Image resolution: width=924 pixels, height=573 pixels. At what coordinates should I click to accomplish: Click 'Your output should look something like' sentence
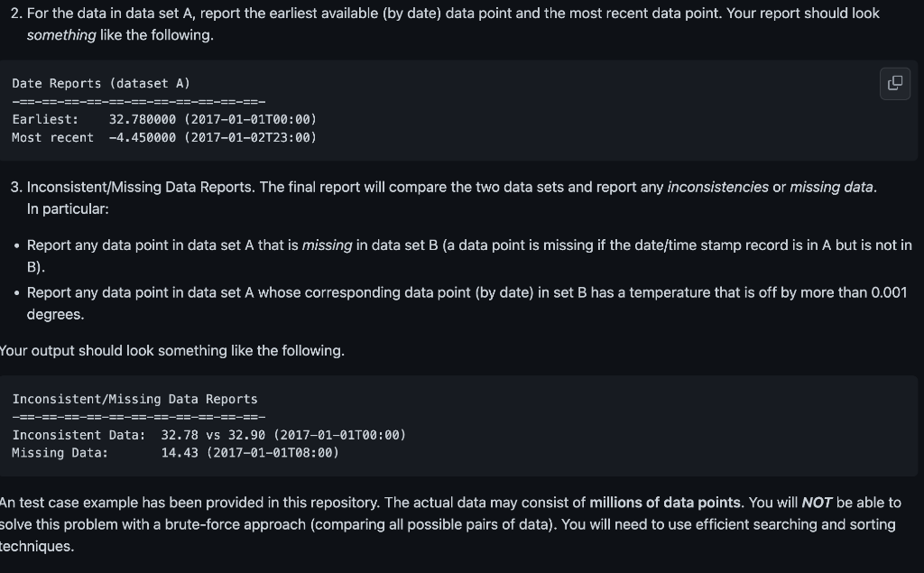[172, 351]
